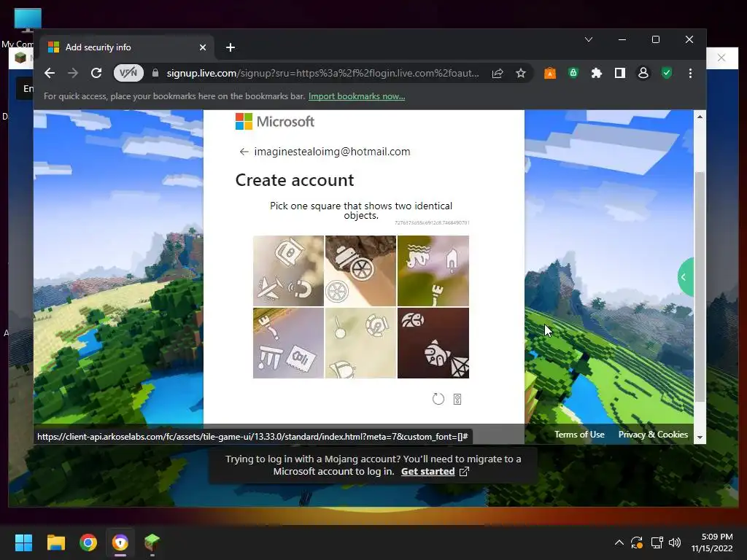This screenshot has height=560, width=747.
Task: Focus the signup.live.com address bar
Action: point(322,73)
